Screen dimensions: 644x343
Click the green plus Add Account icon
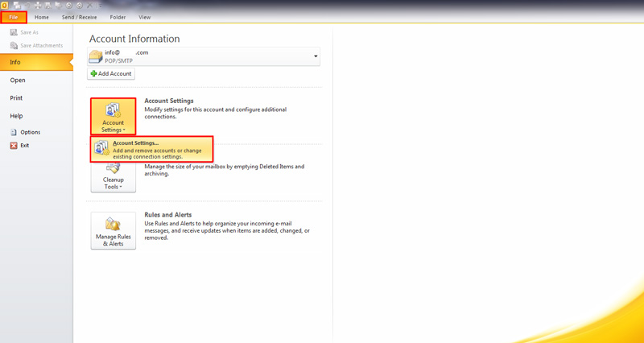point(93,73)
